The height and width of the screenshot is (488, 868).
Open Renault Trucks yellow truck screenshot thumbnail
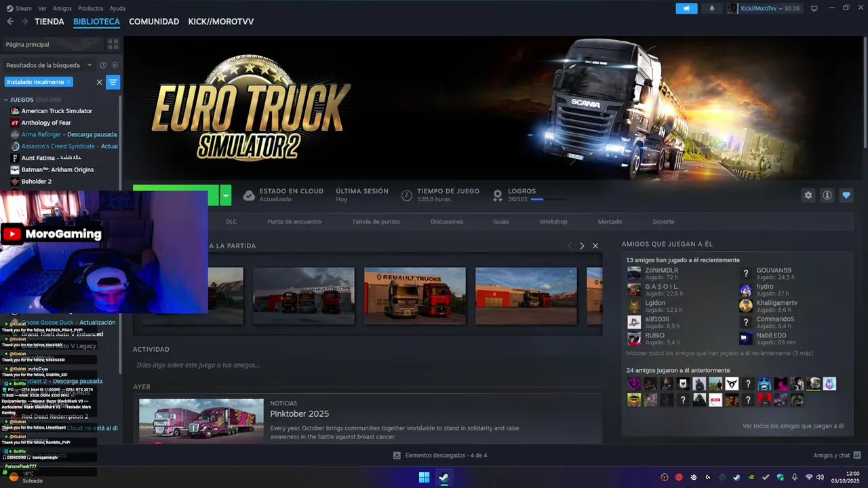415,296
